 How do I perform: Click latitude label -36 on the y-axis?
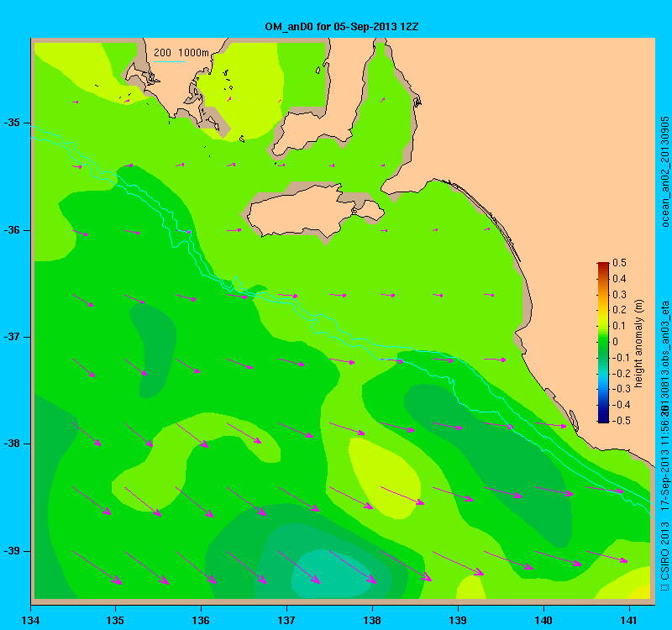tap(12, 230)
